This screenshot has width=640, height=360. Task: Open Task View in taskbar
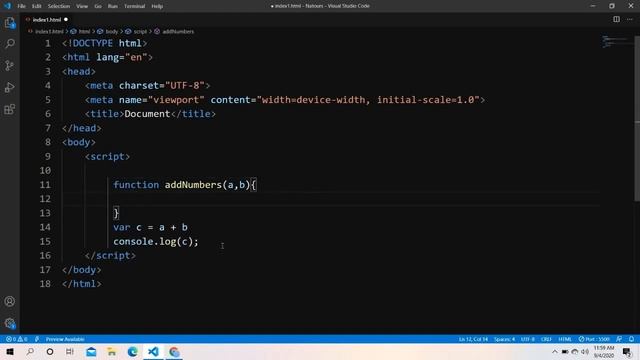coord(70,352)
